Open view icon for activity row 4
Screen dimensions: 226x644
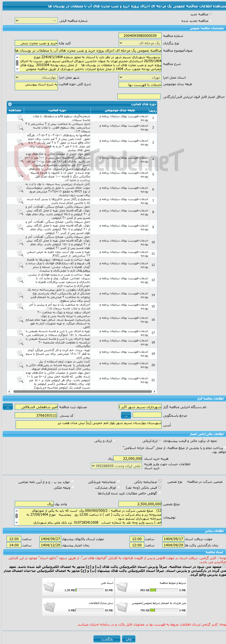tap(20, 159)
